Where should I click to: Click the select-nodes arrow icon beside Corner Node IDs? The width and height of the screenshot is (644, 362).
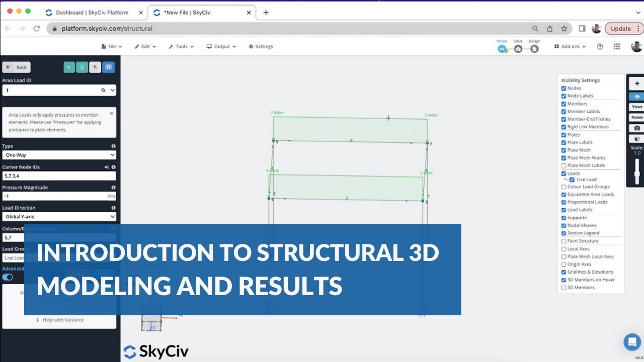[107, 167]
